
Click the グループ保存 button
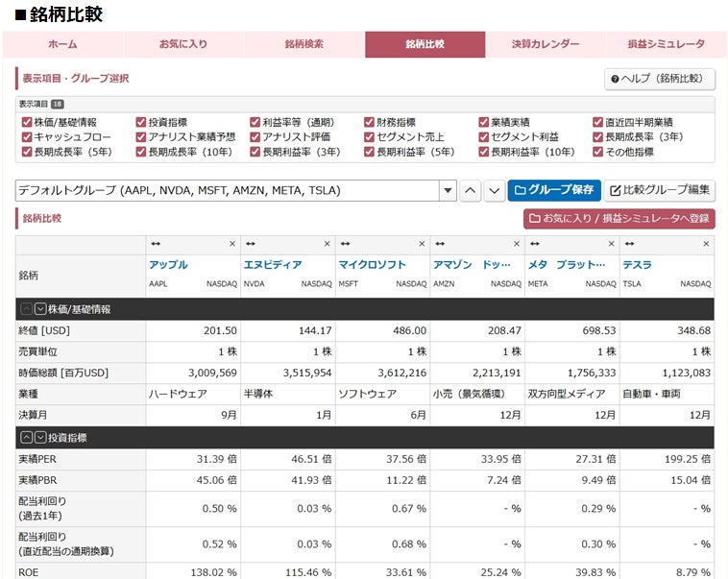[554, 190]
